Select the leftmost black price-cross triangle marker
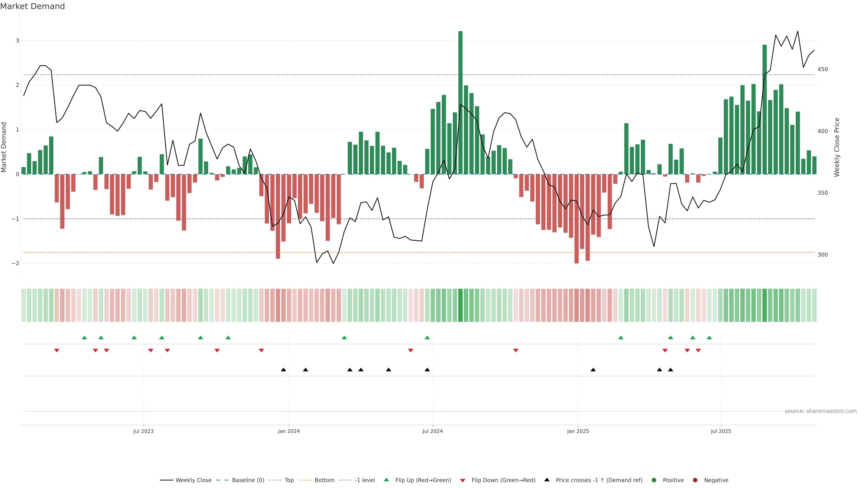868x488 pixels. tap(283, 370)
